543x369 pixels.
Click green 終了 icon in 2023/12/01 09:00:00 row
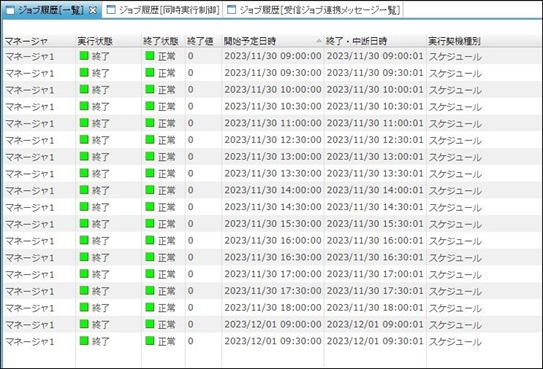84,324
